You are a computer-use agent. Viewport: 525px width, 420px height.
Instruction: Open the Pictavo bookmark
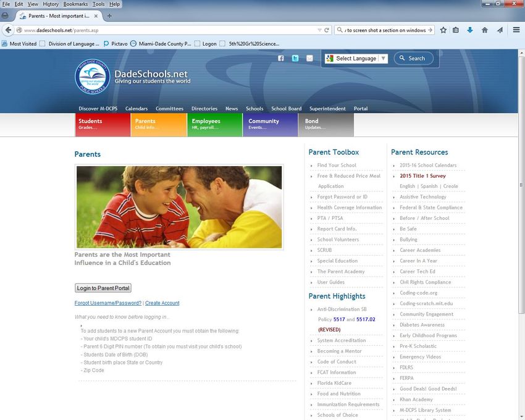[x=115, y=43]
